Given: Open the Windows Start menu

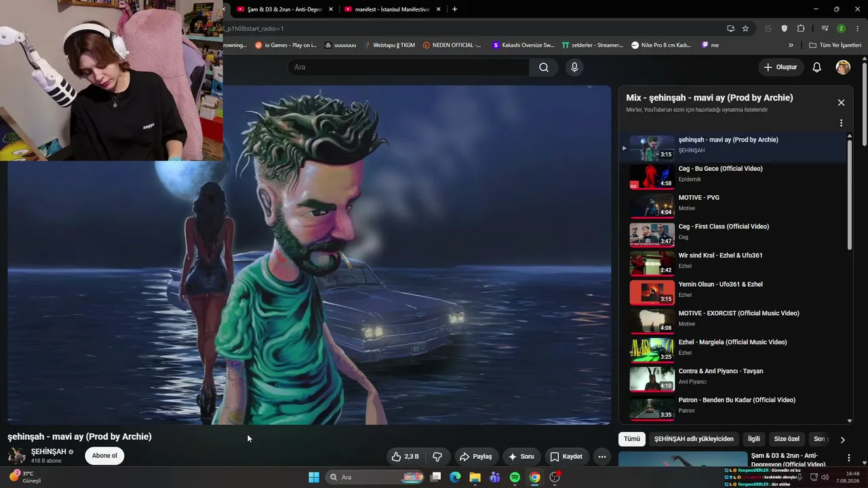Looking at the screenshot, I should tap(314, 477).
